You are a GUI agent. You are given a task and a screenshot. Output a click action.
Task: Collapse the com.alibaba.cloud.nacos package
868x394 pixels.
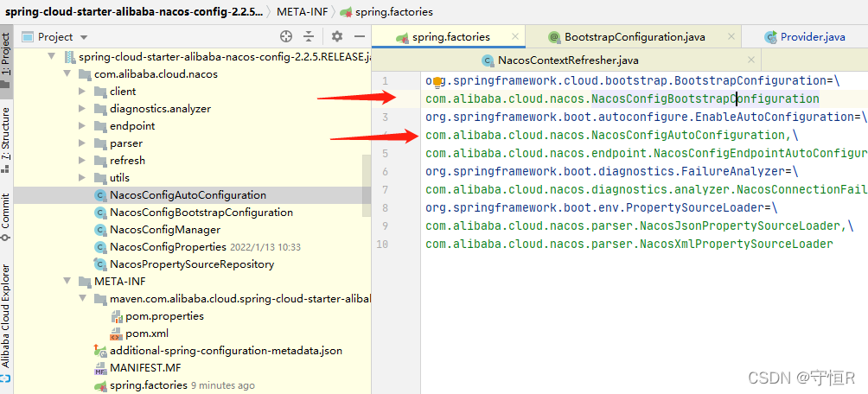67,73
